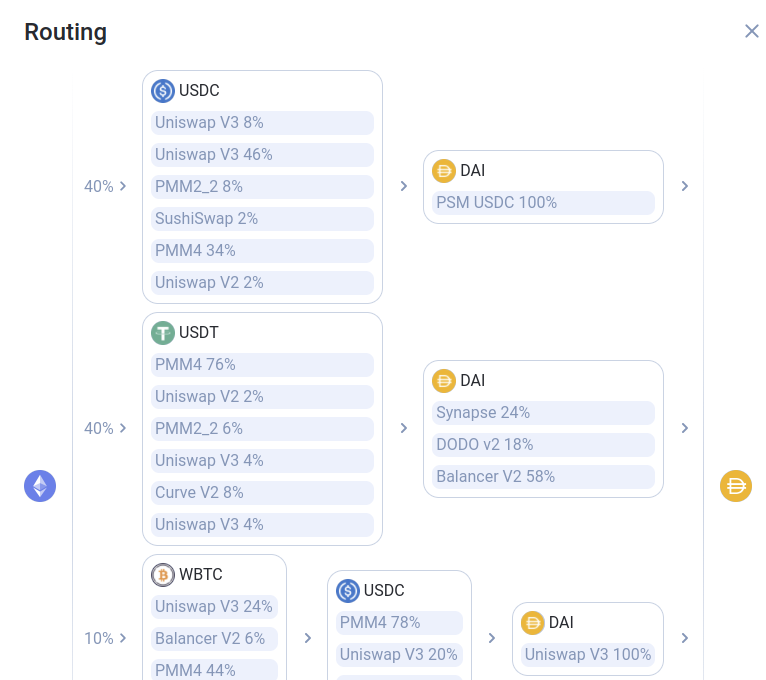Click the PMM4 34% entry under USDC
Image resolution: width=766 pixels, height=680 pixels.
pyautogui.click(x=262, y=251)
